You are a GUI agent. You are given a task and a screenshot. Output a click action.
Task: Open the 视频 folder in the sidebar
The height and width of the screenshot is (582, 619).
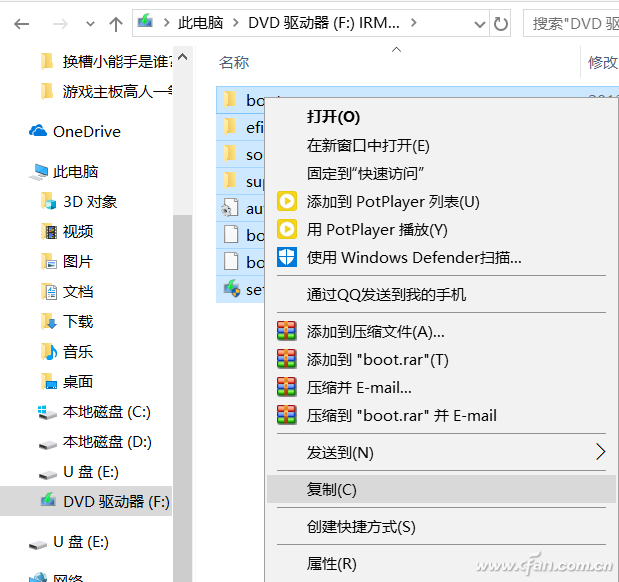click(78, 231)
